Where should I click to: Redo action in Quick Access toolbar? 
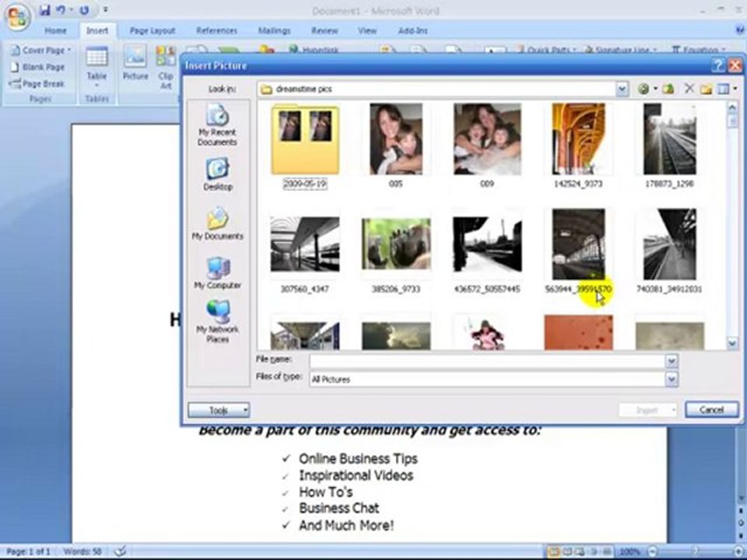[x=84, y=10]
